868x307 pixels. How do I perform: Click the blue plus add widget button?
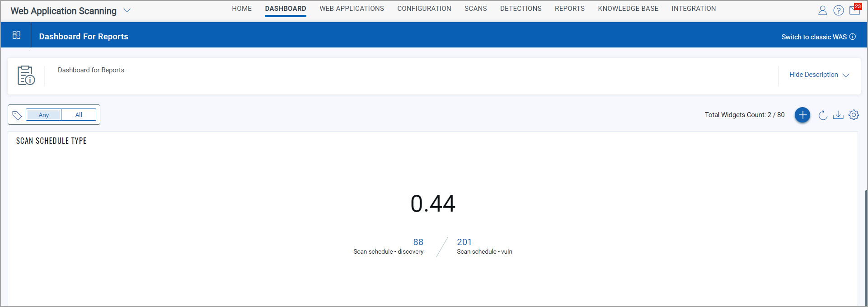click(x=802, y=115)
